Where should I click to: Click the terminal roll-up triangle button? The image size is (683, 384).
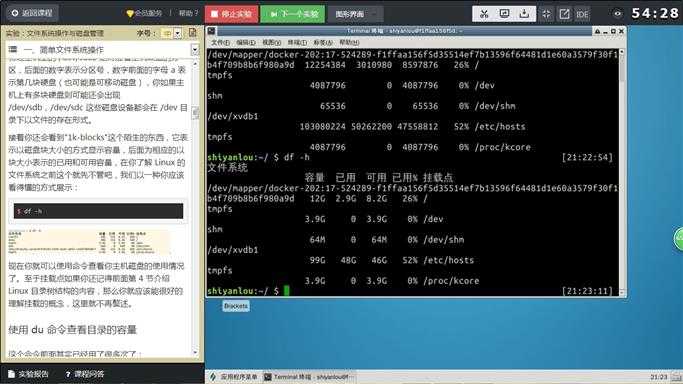point(597,31)
